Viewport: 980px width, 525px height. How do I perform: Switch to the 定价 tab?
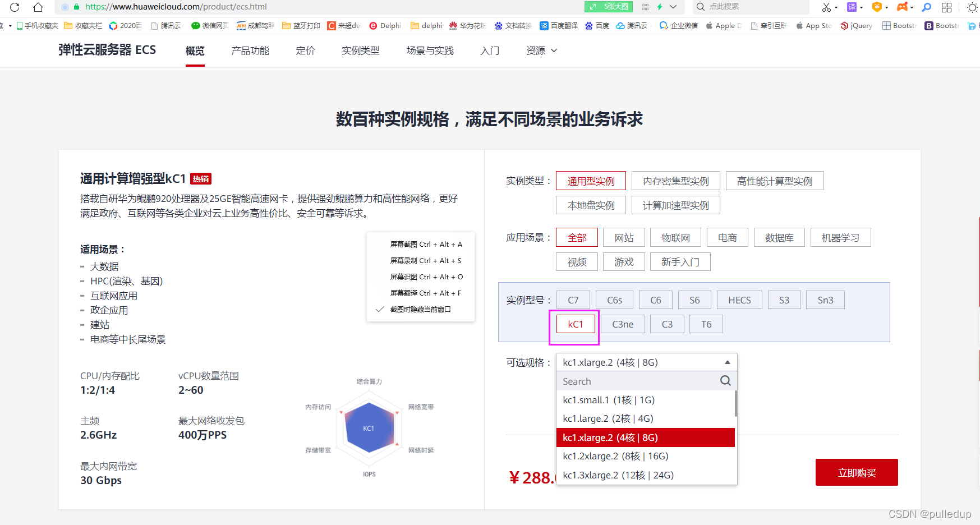point(306,51)
